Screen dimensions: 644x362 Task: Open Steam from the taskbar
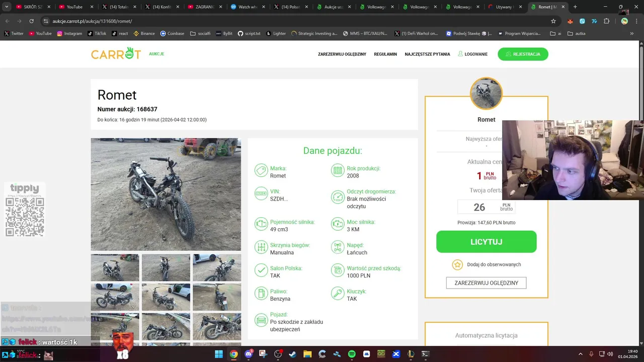pos(293,354)
